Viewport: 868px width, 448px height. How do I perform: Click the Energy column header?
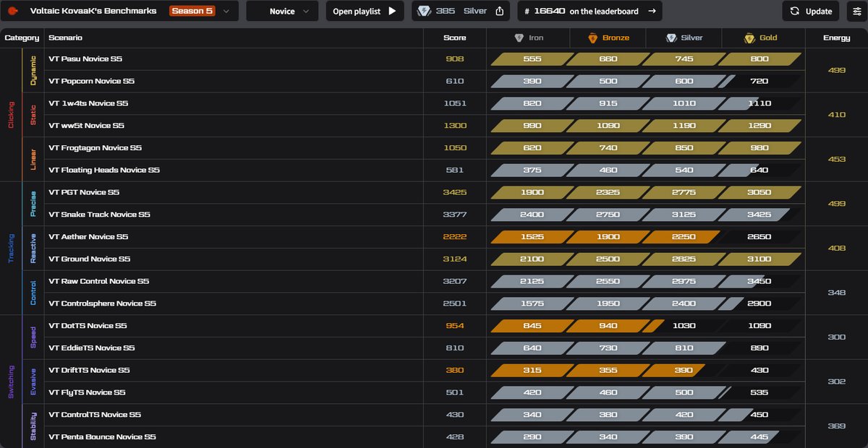(x=836, y=38)
